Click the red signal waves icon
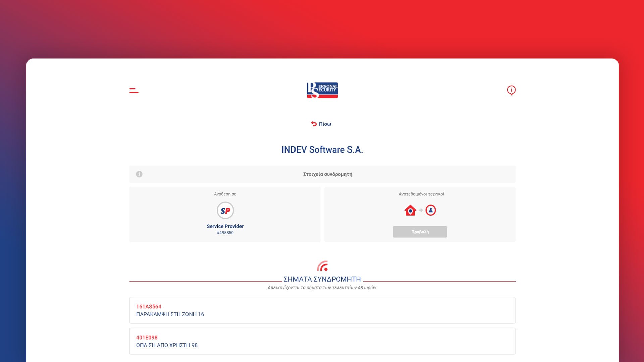Viewport: 644px width, 362px height. tap(322, 266)
